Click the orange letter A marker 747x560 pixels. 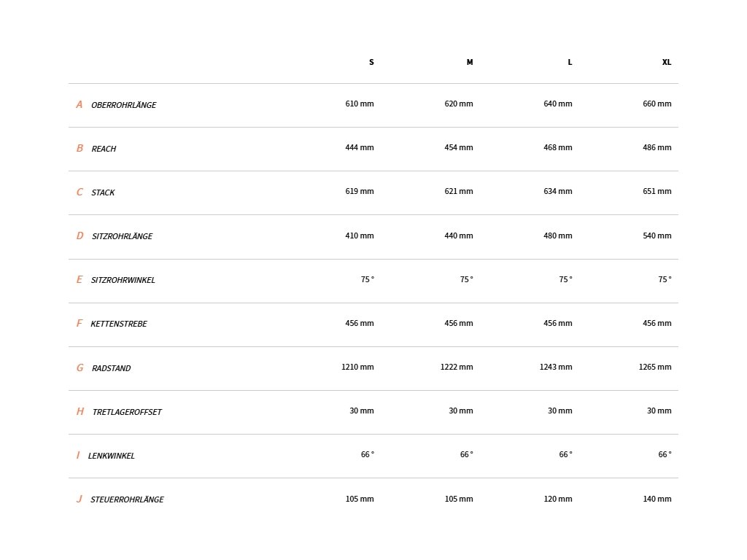[x=80, y=104]
